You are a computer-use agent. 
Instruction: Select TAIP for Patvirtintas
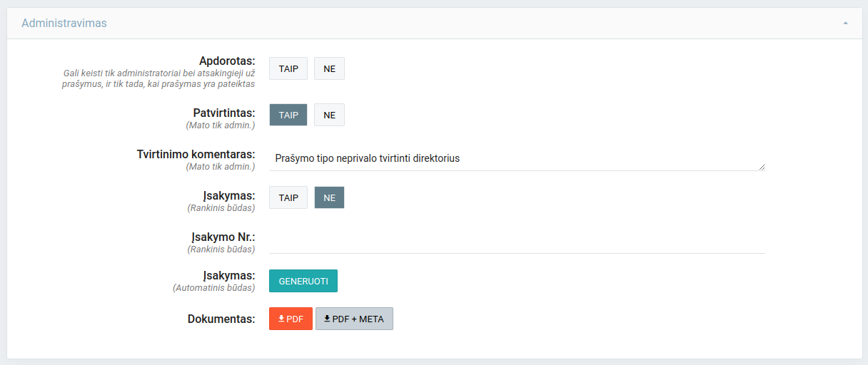pyautogui.click(x=288, y=115)
